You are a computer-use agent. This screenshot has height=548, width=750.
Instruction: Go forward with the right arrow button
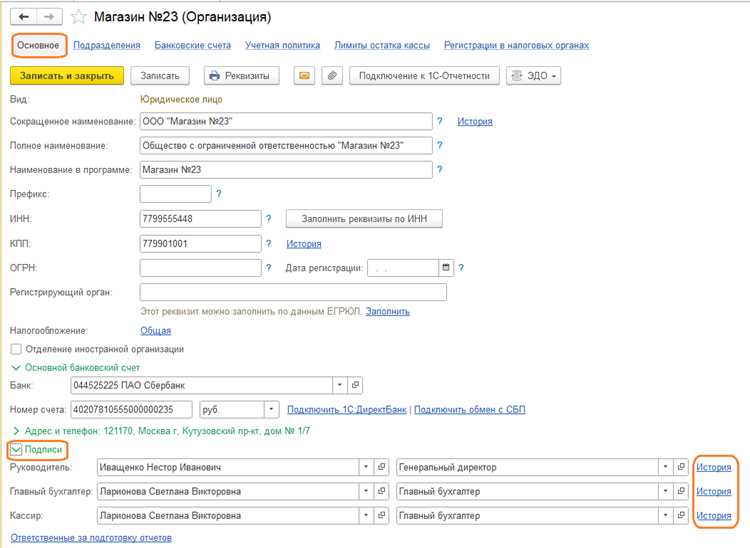pos(49,17)
